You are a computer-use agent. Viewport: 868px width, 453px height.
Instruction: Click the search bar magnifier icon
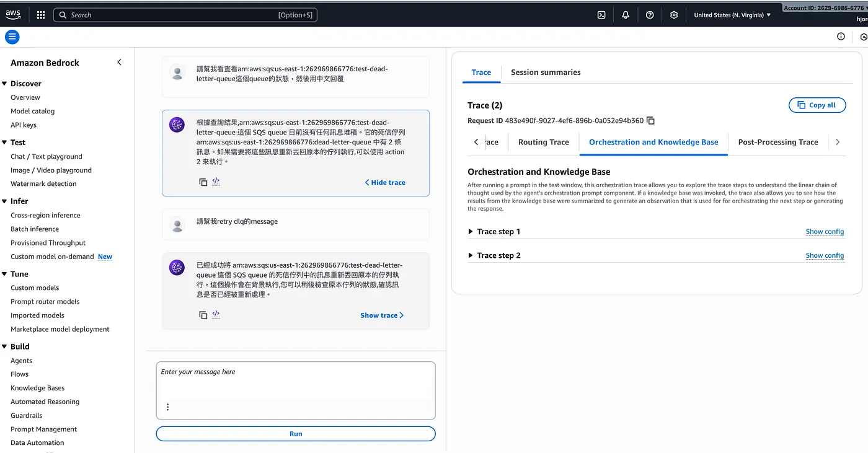click(63, 15)
